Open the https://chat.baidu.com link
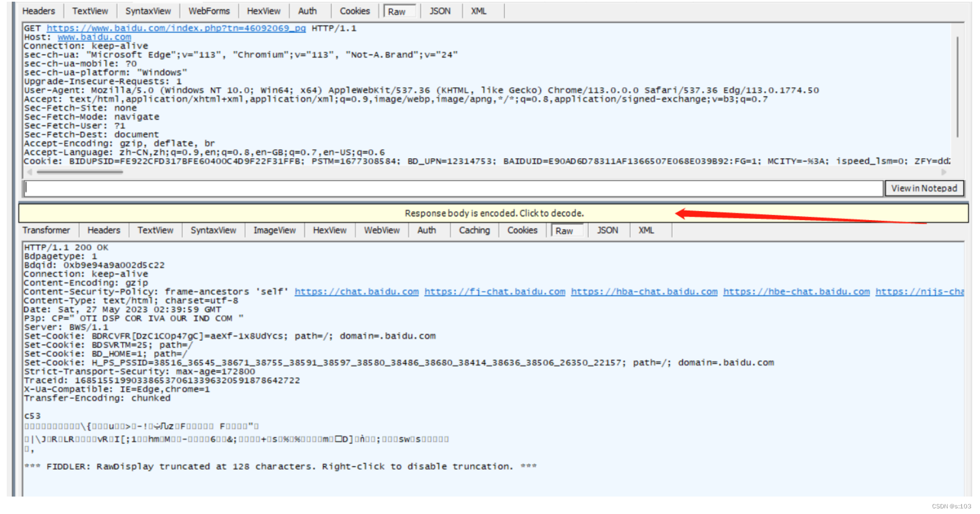This screenshot has width=980, height=514. [x=357, y=292]
